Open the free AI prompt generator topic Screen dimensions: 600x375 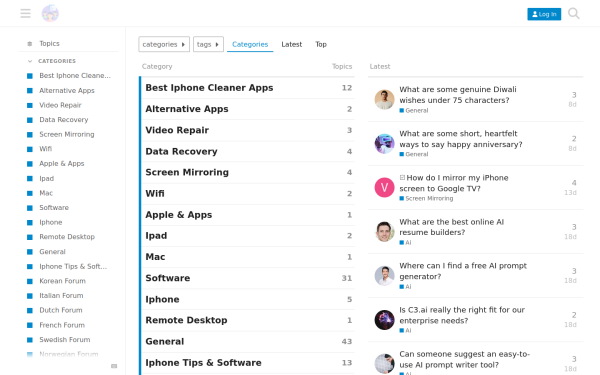pos(463,271)
